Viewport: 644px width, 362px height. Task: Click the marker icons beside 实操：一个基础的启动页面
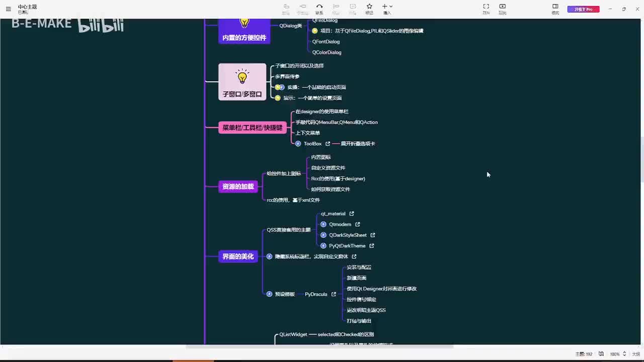(x=280, y=87)
